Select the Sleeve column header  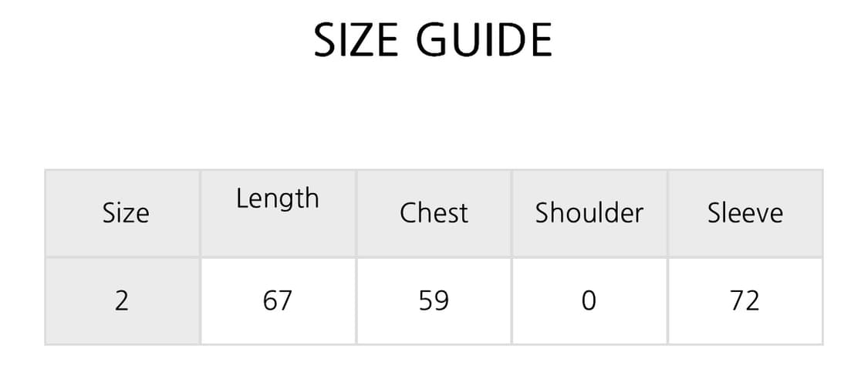click(x=745, y=213)
